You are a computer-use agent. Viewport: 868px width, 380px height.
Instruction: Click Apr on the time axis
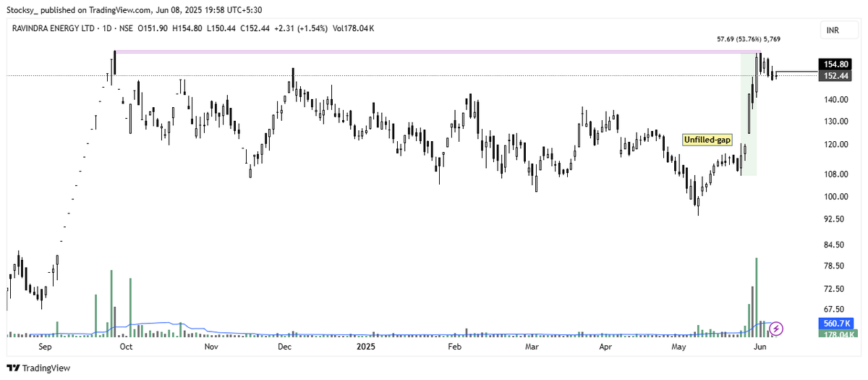(x=606, y=347)
